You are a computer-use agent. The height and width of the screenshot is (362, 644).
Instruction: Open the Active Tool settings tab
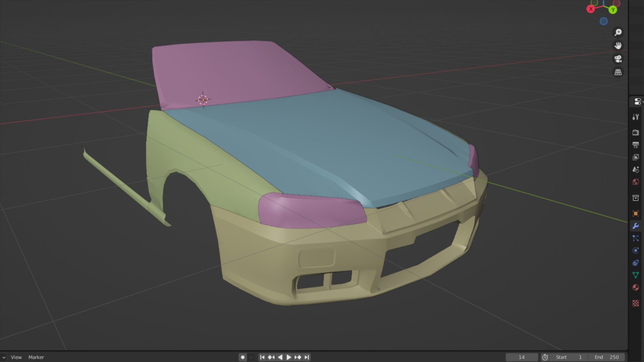click(x=636, y=117)
